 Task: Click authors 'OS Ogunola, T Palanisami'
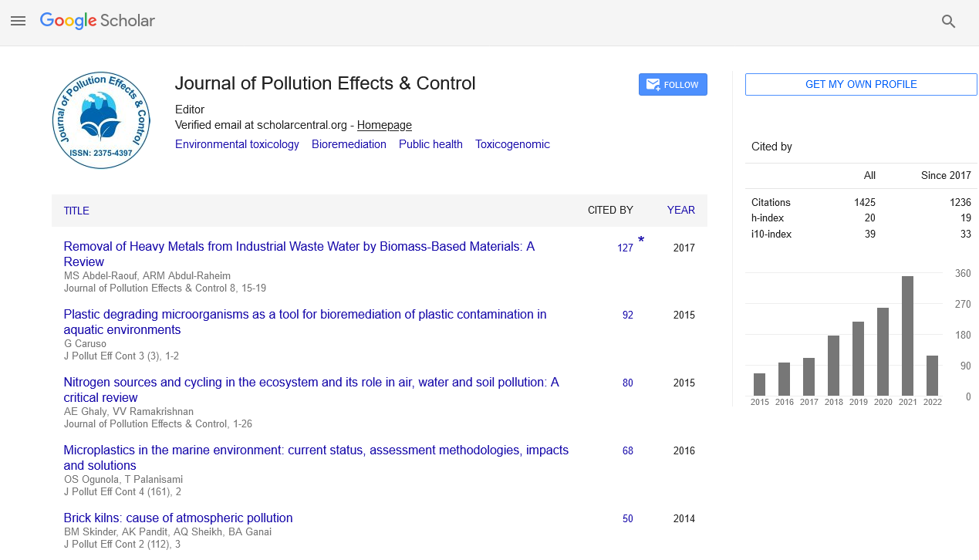tap(123, 480)
